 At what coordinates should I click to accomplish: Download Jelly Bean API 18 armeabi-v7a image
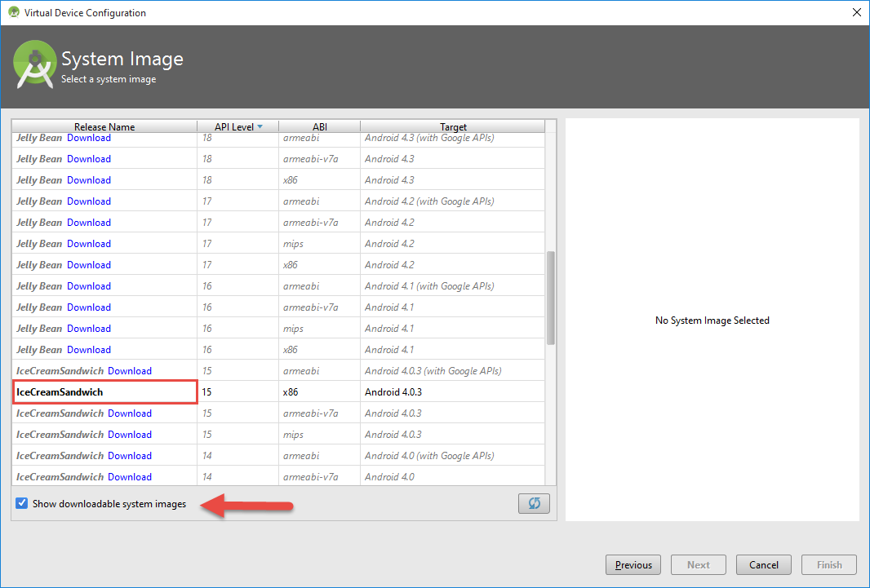tap(89, 159)
